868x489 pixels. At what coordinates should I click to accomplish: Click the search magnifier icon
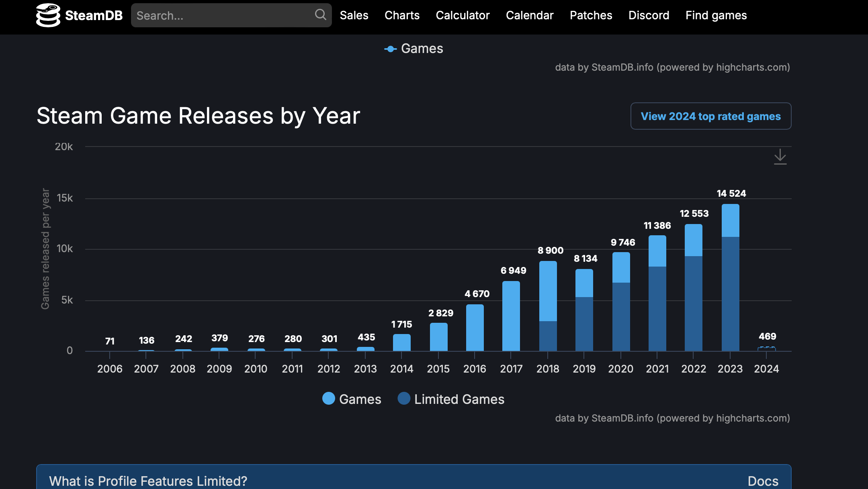coord(320,15)
